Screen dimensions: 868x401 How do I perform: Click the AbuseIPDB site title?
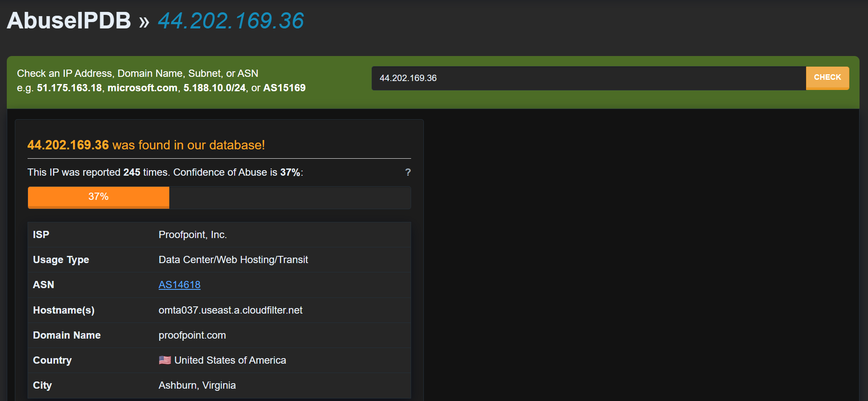tap(69, 20)
